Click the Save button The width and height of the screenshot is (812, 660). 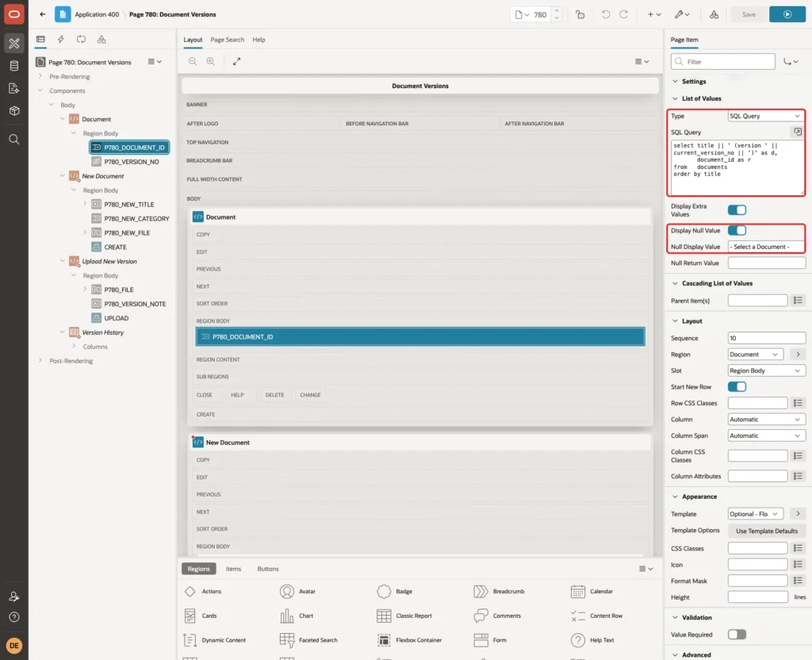[x=749, y=14]
